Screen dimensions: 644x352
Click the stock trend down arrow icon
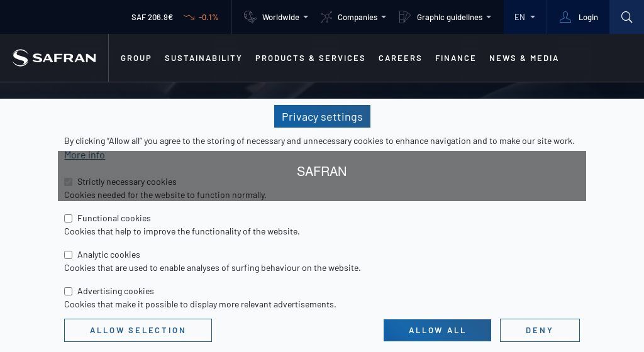pos(189,17)
